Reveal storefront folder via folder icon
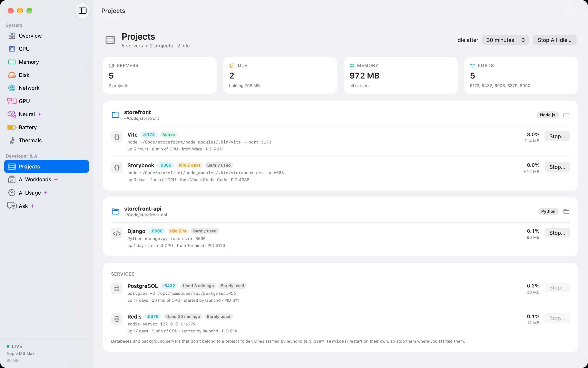The width and height of the screenshot is (588, 368). click(x=566, y=115)
